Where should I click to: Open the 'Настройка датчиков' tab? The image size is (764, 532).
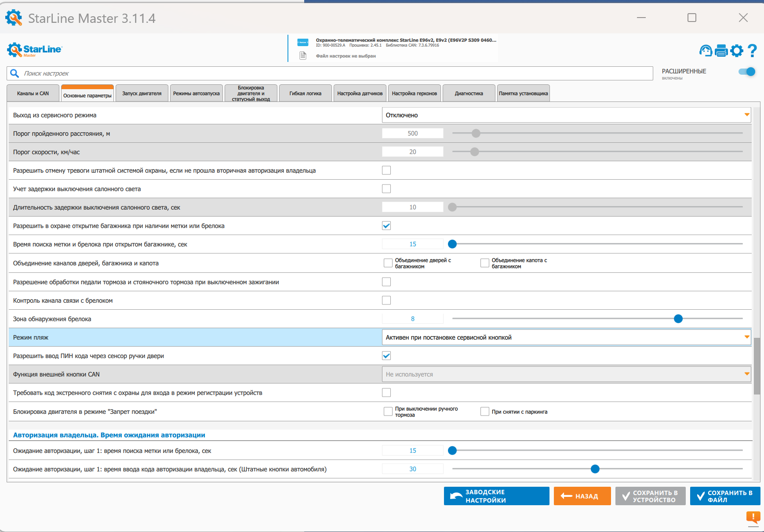click(360, 93)
